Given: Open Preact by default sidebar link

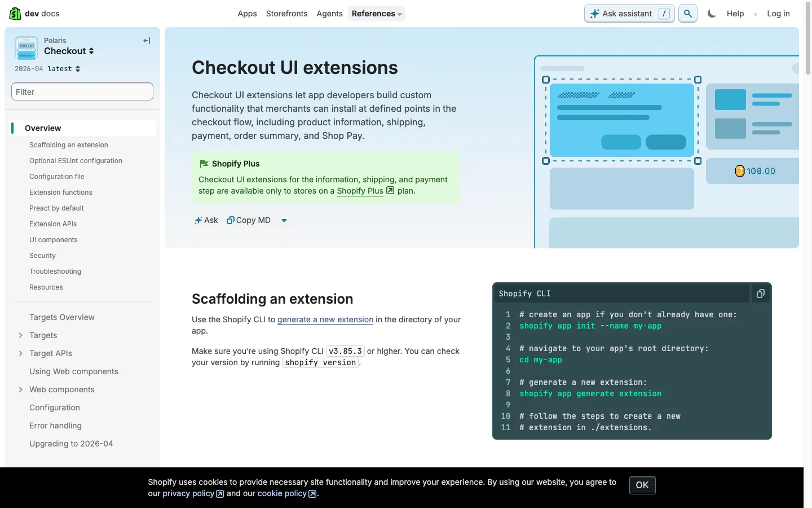Looking at the screenshot, I should click(56, 208).
